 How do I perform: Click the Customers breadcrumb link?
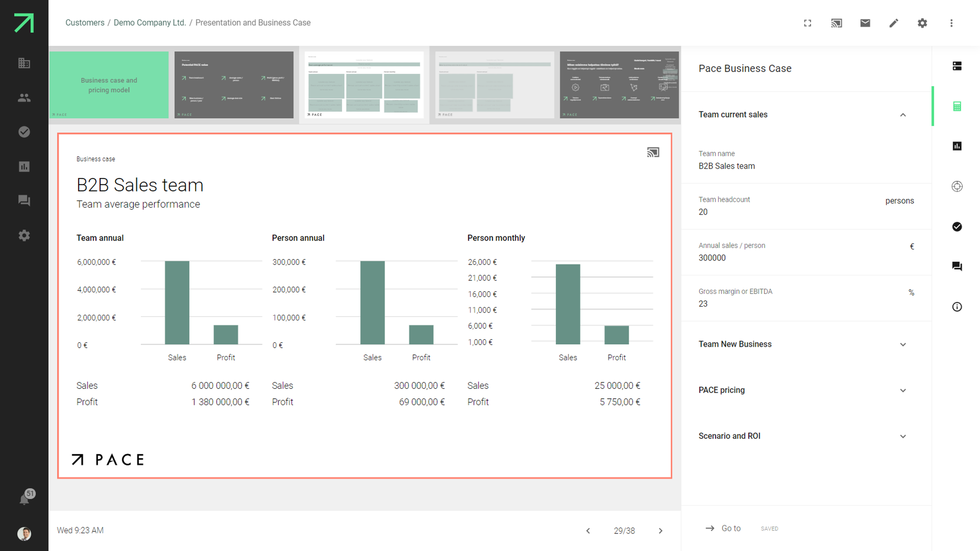pyautogui.click(x=85, y=23)
